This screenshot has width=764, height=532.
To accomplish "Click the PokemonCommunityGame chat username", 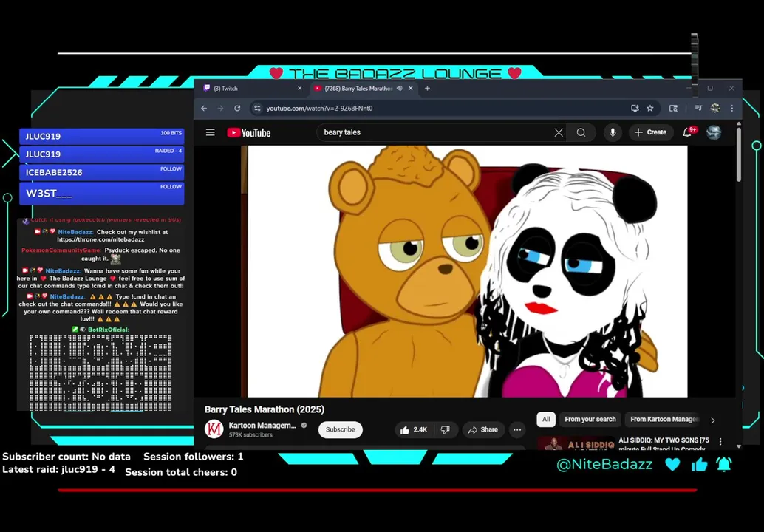I will [61, 250].
